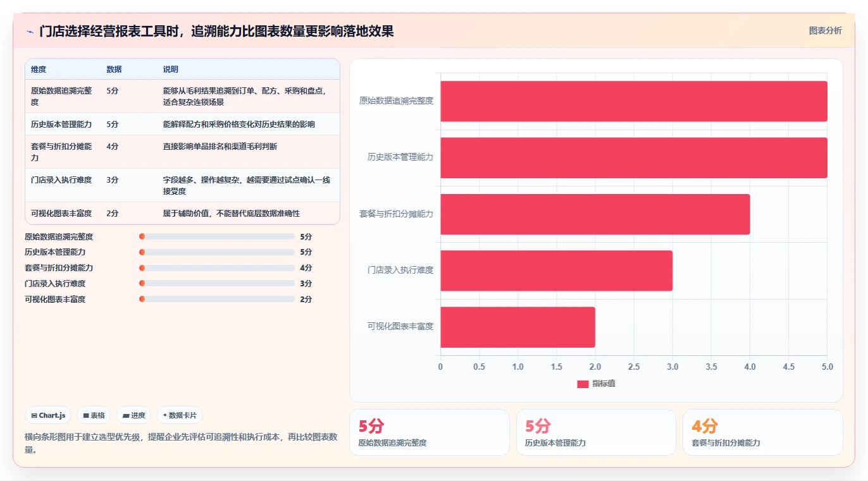This screenshot has width=868, height=481.
Task: Select the 数据卡片 tag chip
Action: (180, 415)
